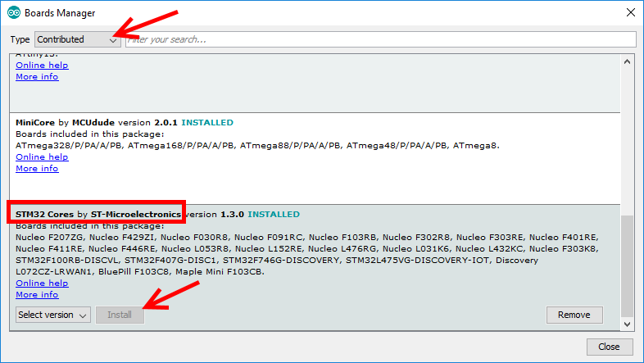644x363 pixels.
Task: Open More info link under STM32 Cores
Action: point(37,294)
